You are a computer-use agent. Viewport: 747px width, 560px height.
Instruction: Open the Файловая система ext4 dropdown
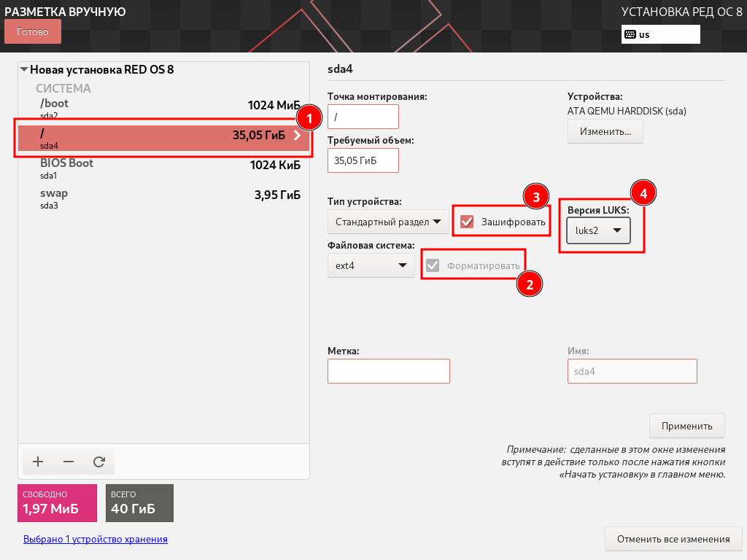click(x=371, y=265)
